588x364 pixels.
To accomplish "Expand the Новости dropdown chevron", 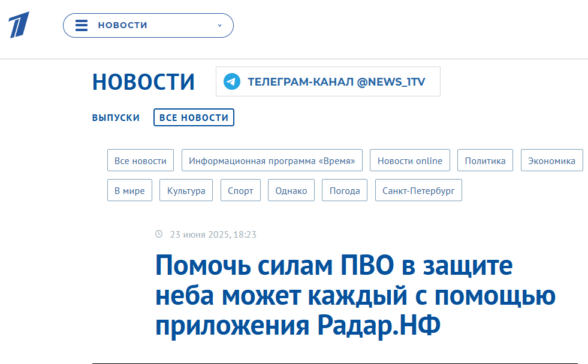I will coord(220,26).
